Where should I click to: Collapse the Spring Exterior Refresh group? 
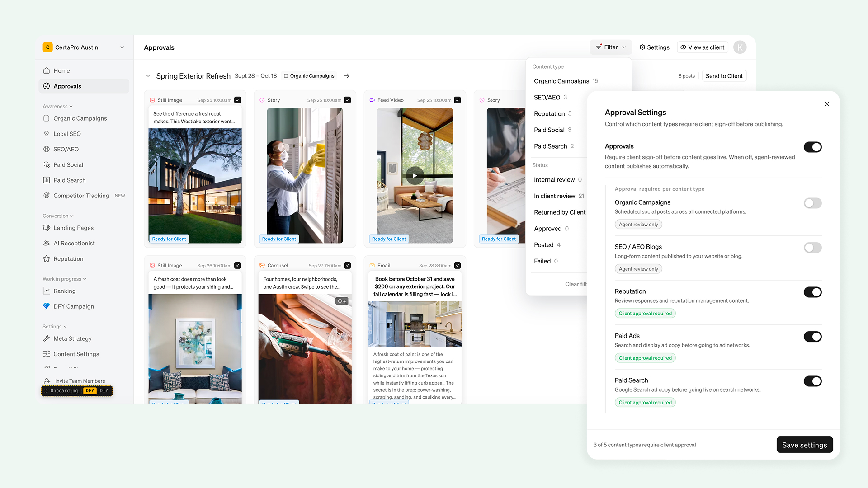click(148, 76)
